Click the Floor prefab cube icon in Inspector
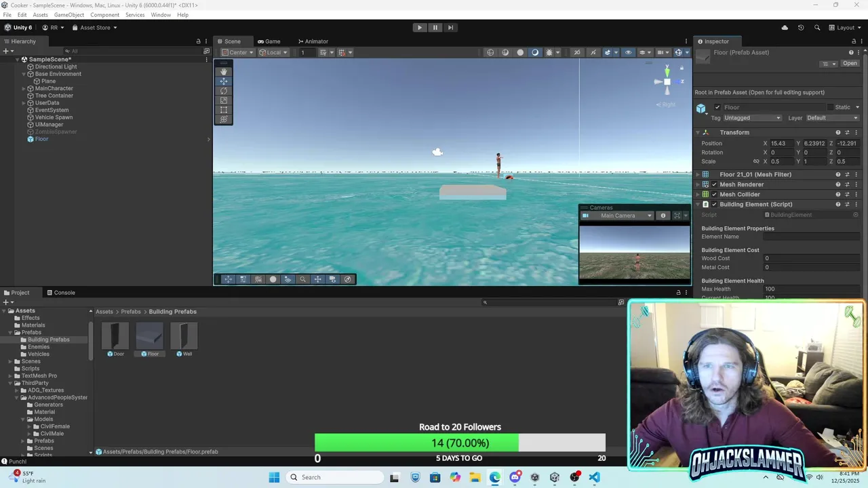 pos(701,108)
